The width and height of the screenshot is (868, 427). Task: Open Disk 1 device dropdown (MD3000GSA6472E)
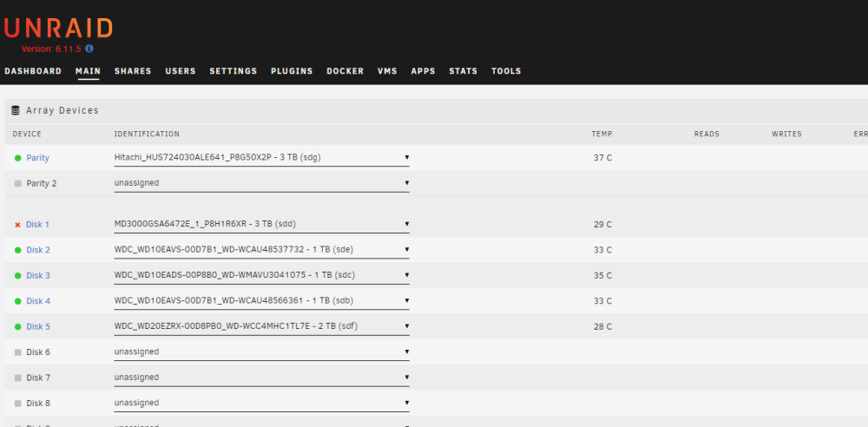(262, 224)
